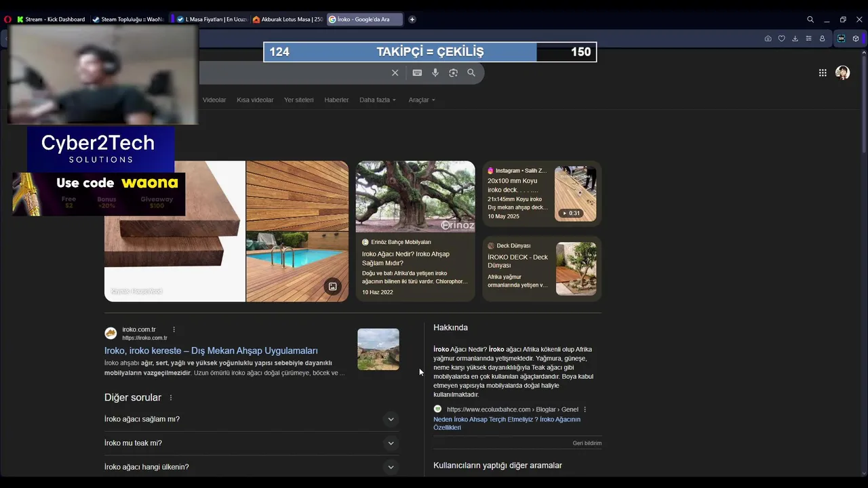Open the large tree photo thumbnail
This screenshot has width=868, height=488.
coord(416,197)
